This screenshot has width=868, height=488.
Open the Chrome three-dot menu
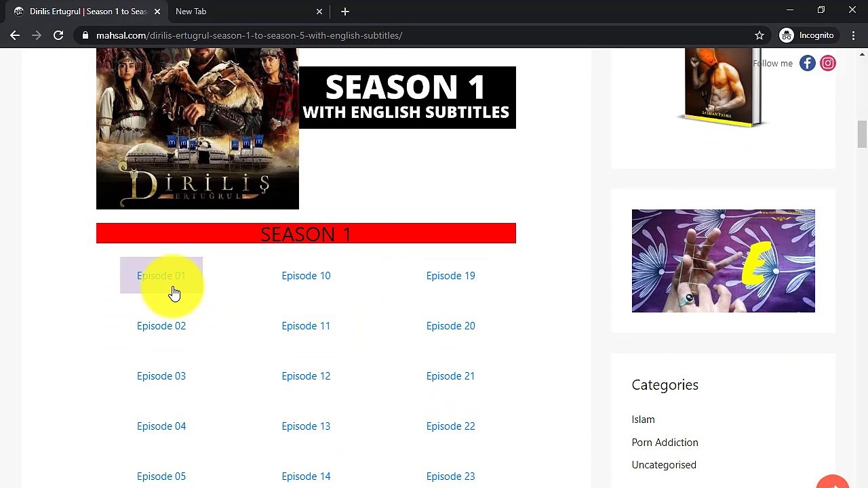click(x=853, y=35)
